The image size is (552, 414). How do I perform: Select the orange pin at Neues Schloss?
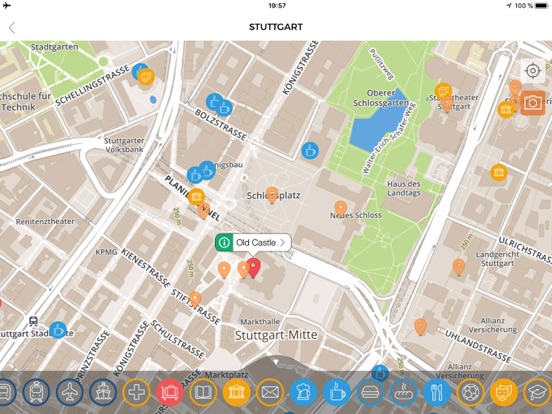click(x=340, y=209)
